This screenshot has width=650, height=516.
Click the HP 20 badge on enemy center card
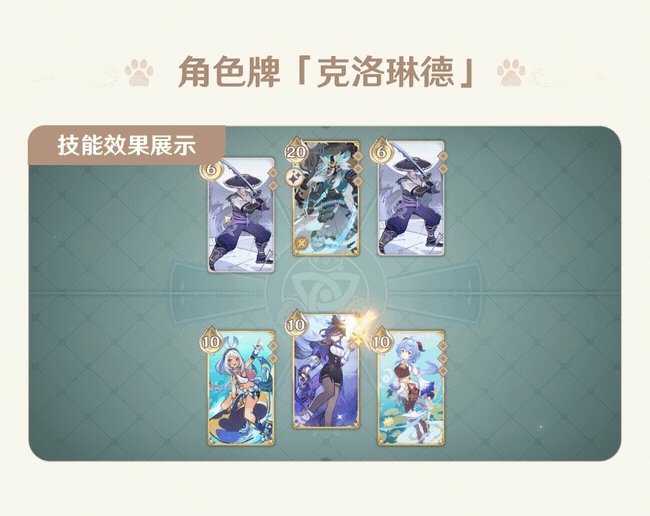coord(296,150)
